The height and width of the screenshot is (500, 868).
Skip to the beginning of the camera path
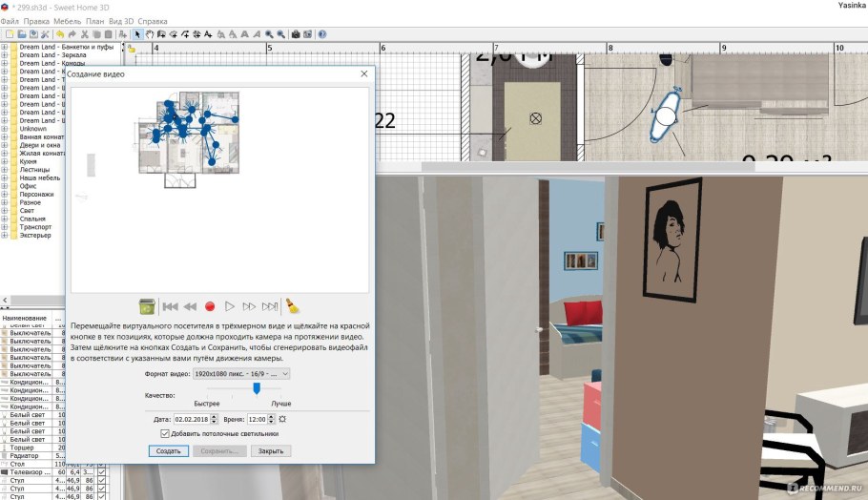point(170,306)
